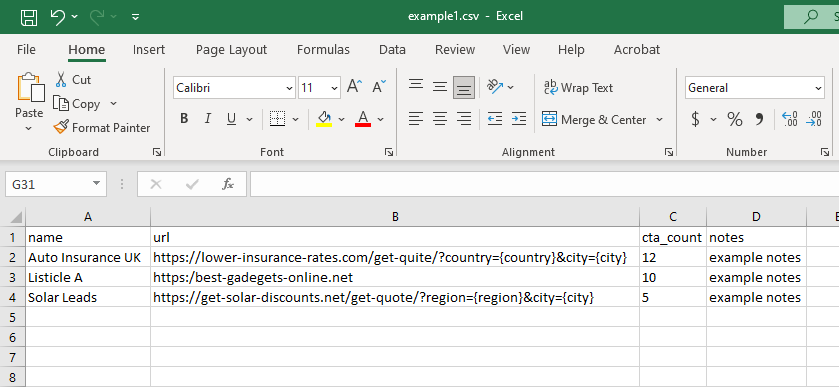Toggle the Bottom Align button
Viewport: 839px width, 387px height.
tap(464, 88)
